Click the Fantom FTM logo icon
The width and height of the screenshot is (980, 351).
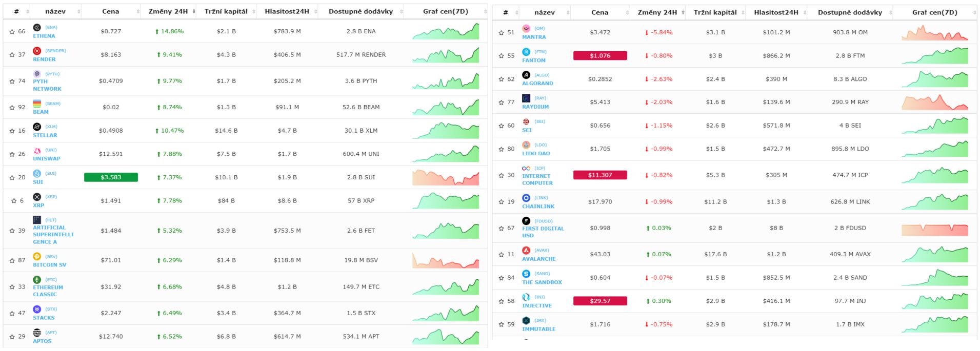526,52
